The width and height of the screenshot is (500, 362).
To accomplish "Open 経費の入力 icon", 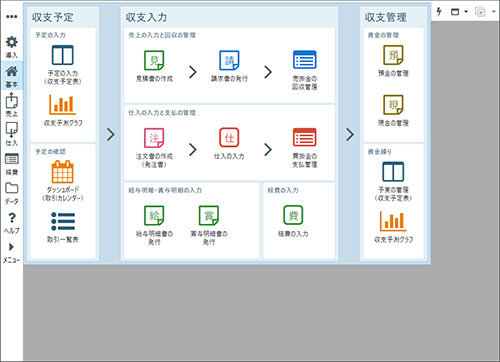I will coord(293,221).
